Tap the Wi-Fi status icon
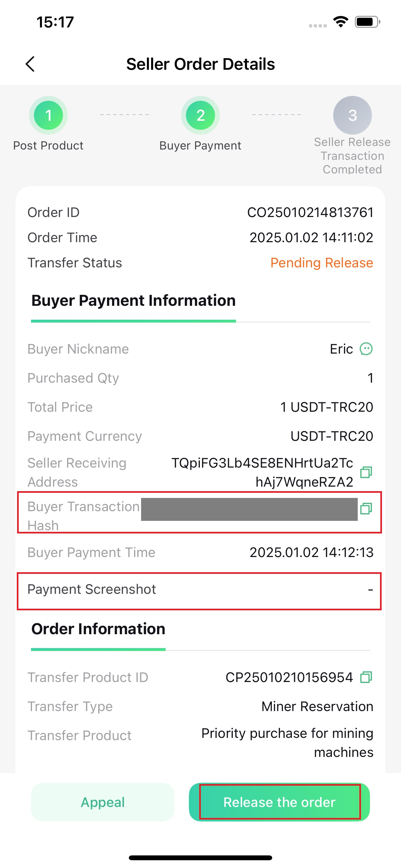The width and height of the screenshot is (401, 868). click(341, 22)
